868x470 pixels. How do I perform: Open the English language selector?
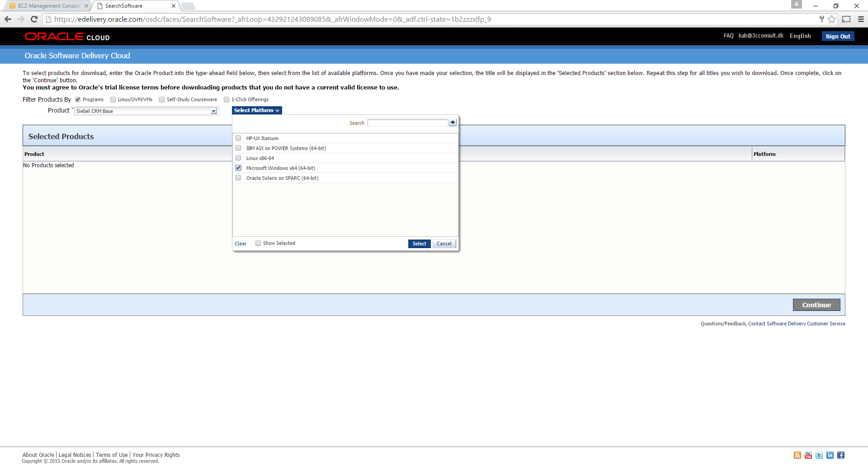click(x=800, y=36)
